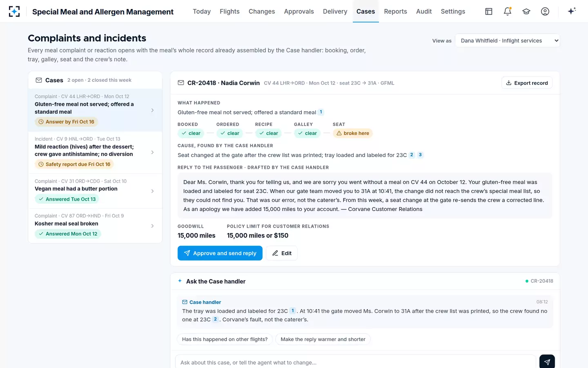Open the graduation cap help icon
Image resolution: width=588 pixels, height=368 pixels.
pyautogui.click(x=526, y=11)
